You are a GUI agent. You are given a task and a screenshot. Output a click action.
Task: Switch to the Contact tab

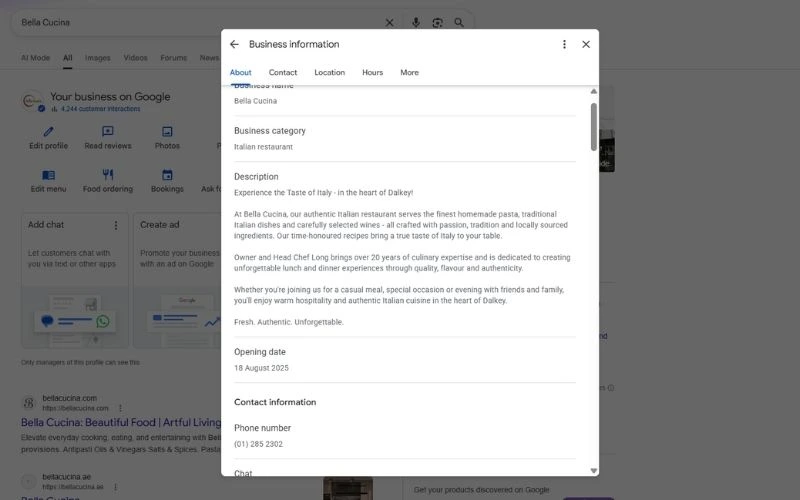pos(283,72)
